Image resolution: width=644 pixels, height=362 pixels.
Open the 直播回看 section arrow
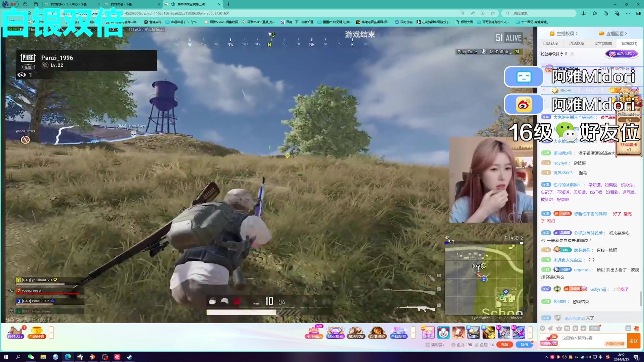click(x=626, y=34)
